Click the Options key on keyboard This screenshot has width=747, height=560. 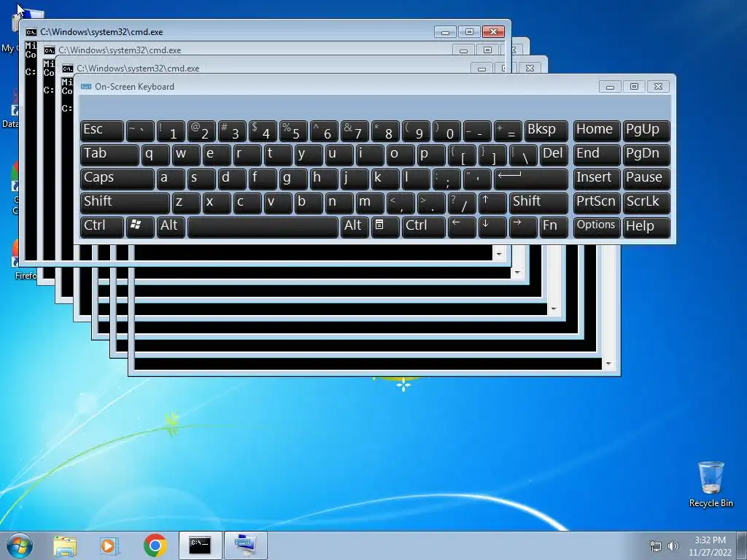(x=597, y=227)
